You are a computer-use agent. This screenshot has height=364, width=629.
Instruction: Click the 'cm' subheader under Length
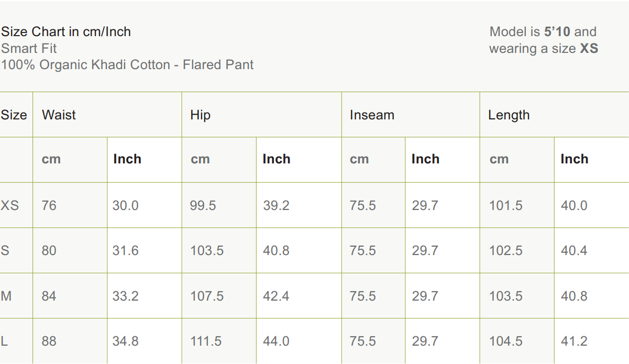coord(499,159)
